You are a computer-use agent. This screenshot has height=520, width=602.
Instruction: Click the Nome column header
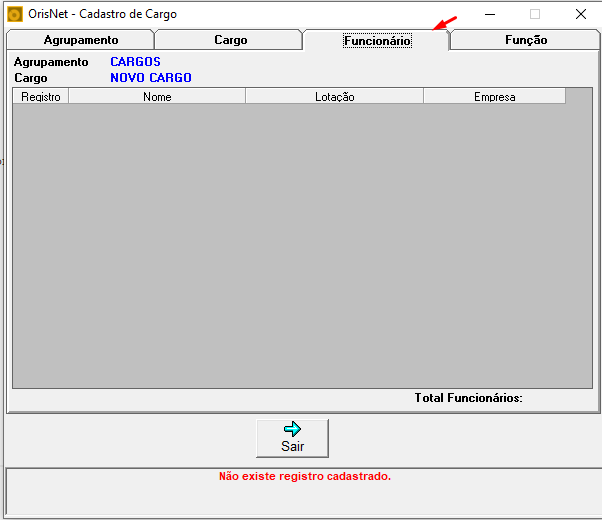tap(157, 96)
